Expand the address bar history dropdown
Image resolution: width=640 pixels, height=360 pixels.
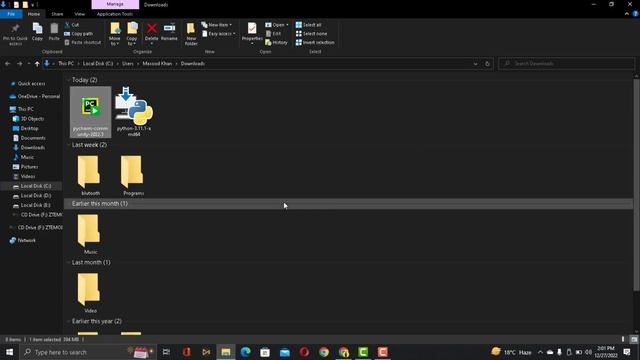(x=475, y=64)
